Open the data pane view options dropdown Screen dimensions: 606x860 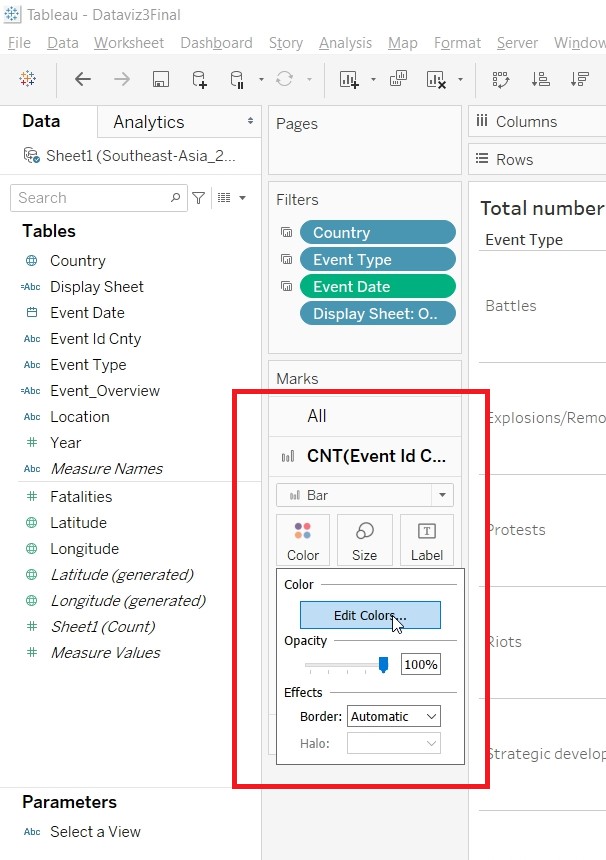click(x=232, y=198)
